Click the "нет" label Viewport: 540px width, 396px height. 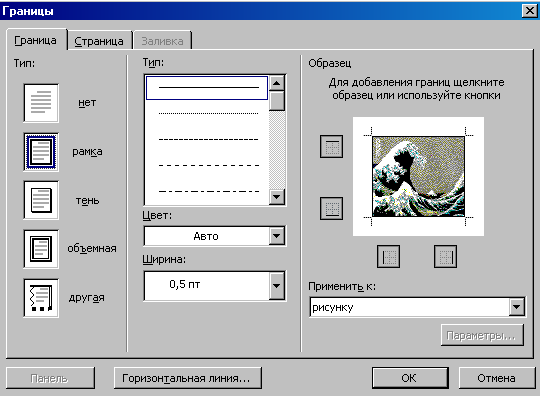(x=87, y=103)
